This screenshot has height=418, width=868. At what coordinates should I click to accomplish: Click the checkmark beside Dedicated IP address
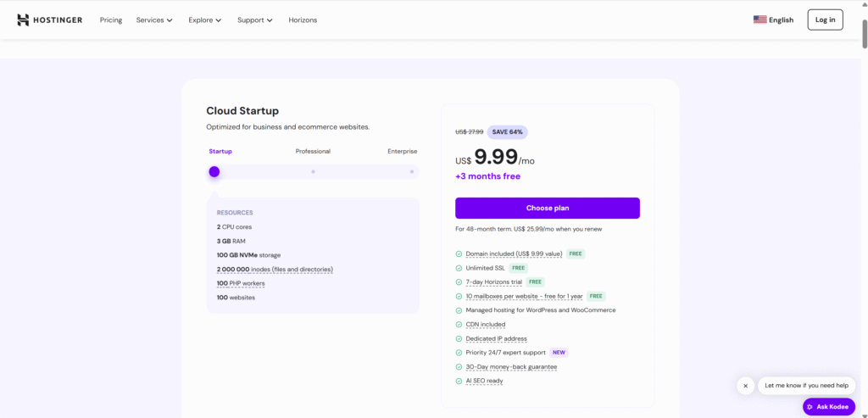pyautogui.click(x=459, y=339)
